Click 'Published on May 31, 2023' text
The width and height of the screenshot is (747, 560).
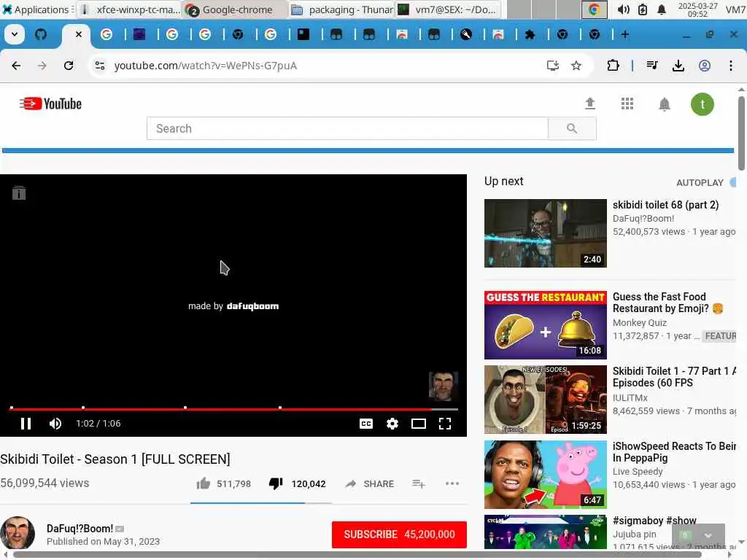[x=103, y=542]
